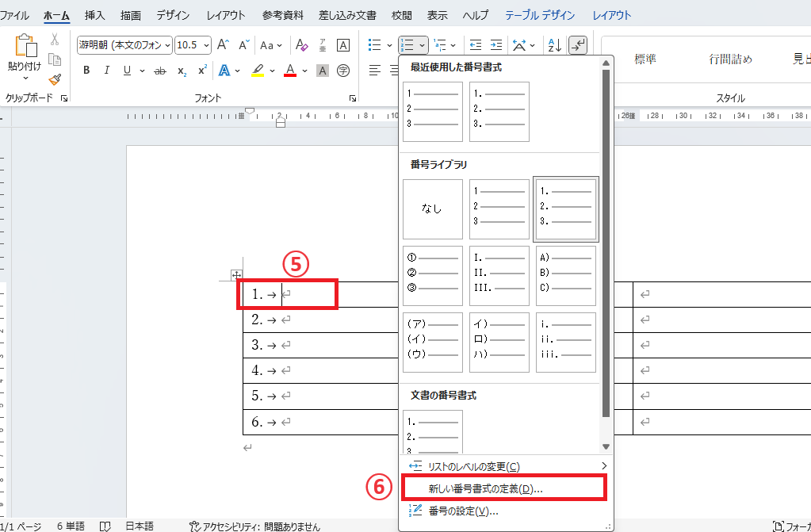
Task: Apply the character border icon
Action: coord(343,45)
